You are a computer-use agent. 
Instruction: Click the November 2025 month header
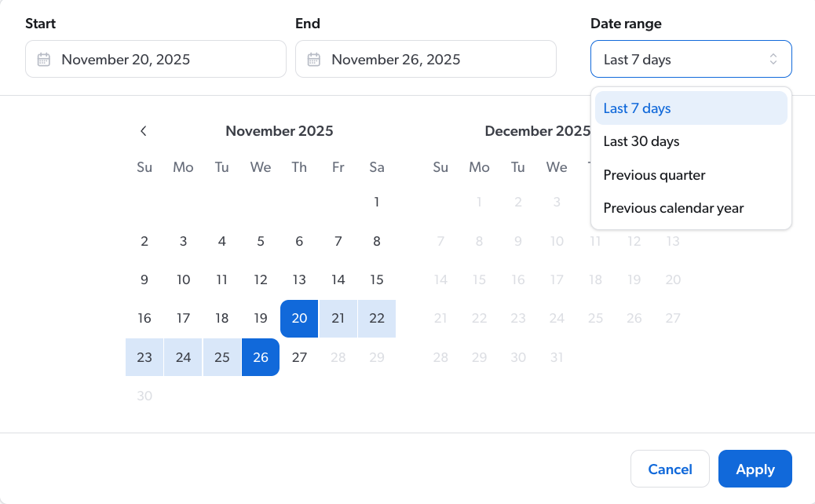tap(280, 131)
